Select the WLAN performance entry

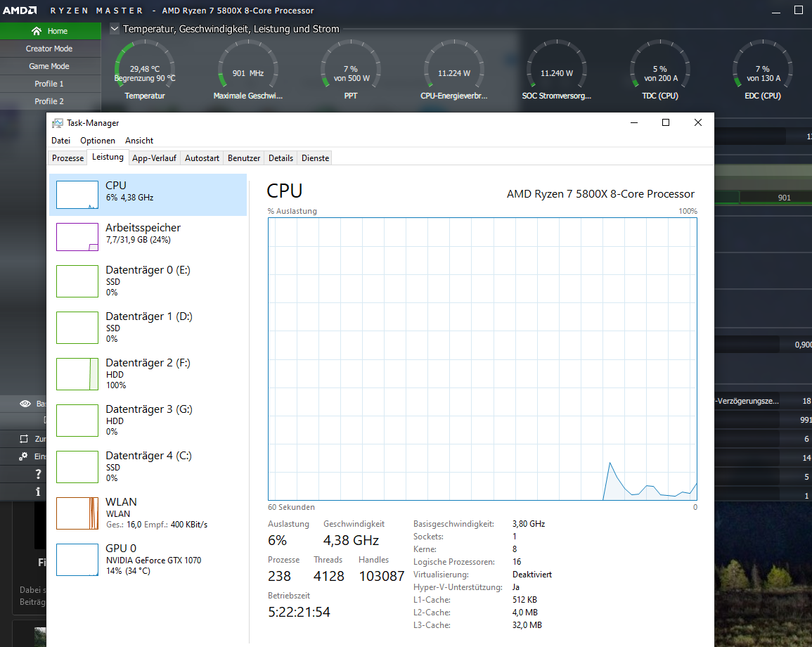pos(148,513)
